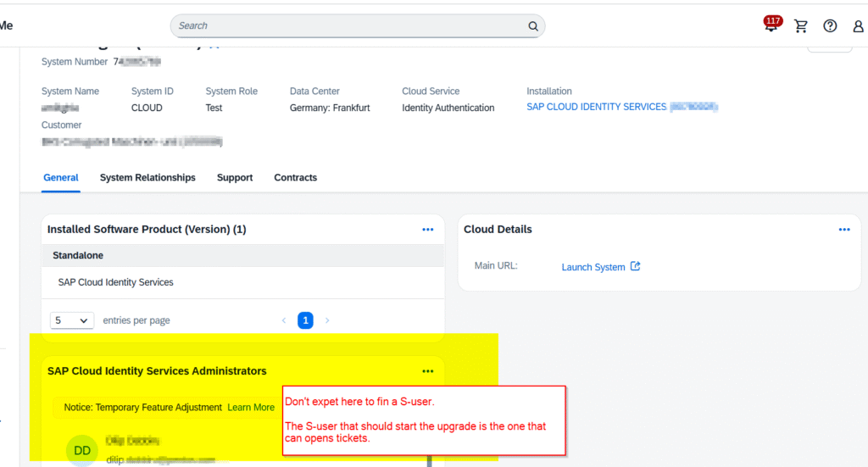Select the SAP Cloud Identity Services row

point(243,283)
